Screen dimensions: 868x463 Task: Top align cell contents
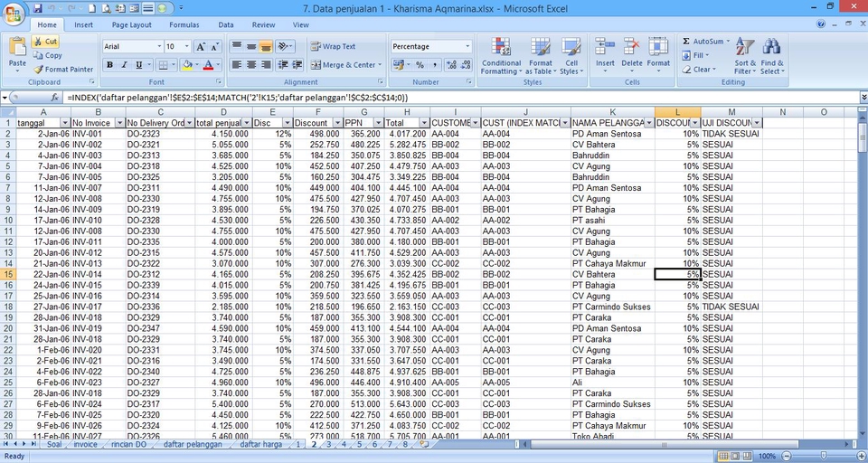pyautogui.click(x=237, y=46)
